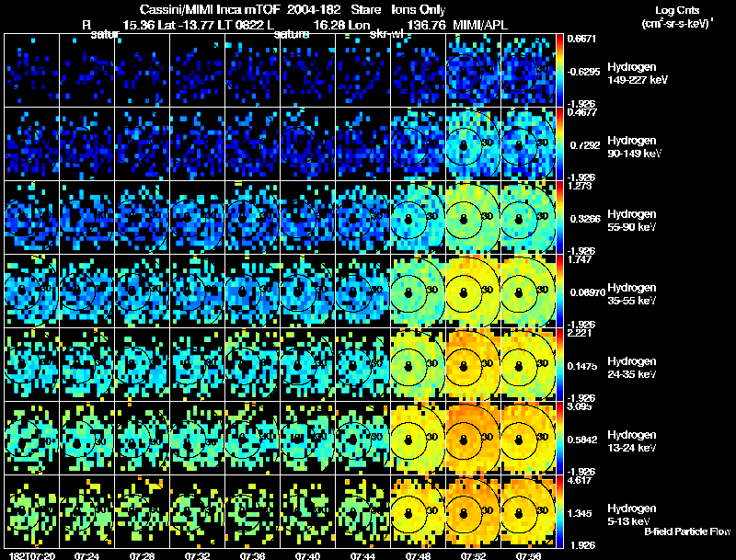Screen dimensions: 736x560
Task: Click the 5-13 keV row color bar
Action: 559,511
